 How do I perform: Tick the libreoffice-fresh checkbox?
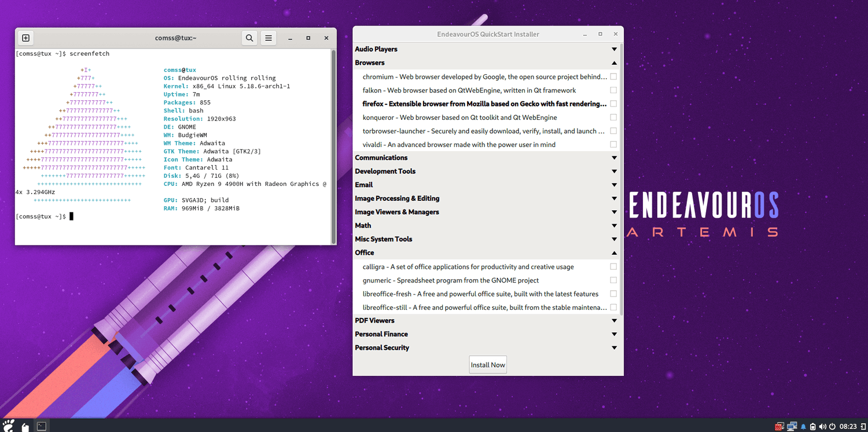(613, 294)
